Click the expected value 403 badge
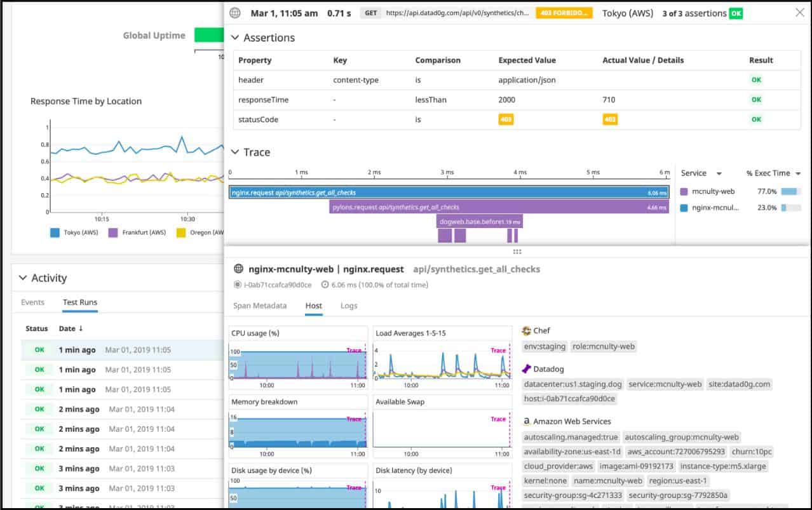The width and height of the screenshot is (812, 510). click(506, 119)
